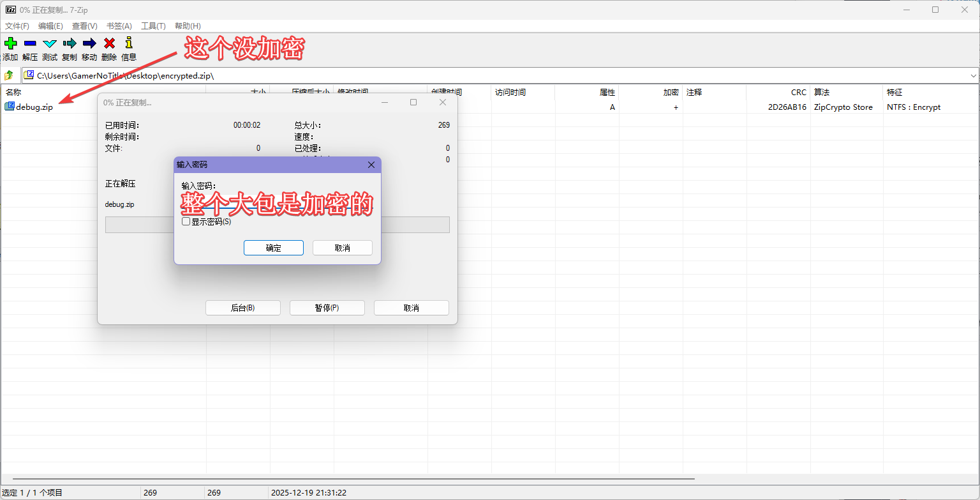The height and width of the screenshot is (500, 980).
Task: Enable the Show password (显示密码) checkbox
Action: (186, 222)
